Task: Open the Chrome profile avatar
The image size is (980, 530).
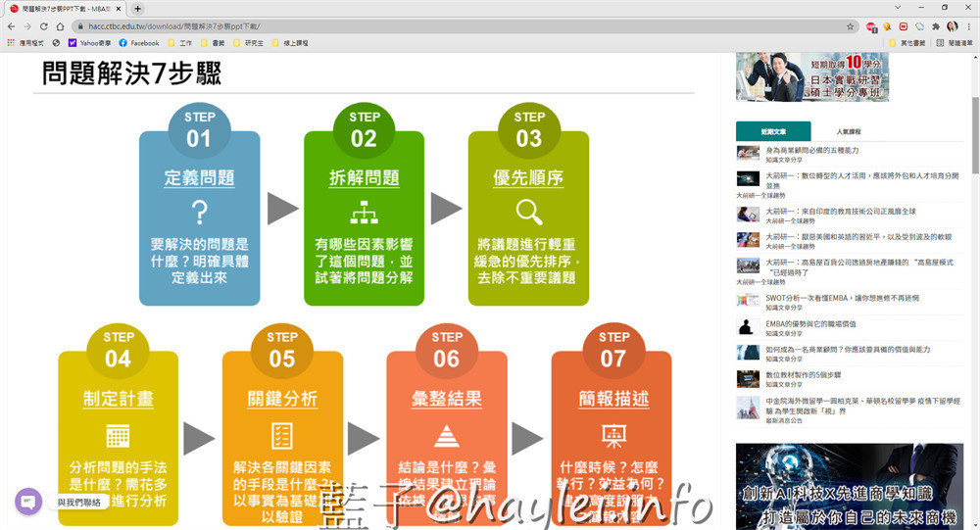Action: click(x=952, y=26)
